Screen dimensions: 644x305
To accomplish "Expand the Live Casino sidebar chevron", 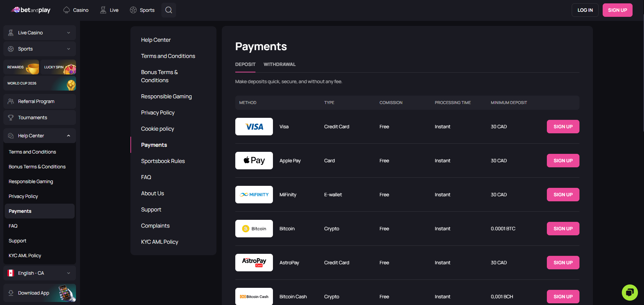I will (69, 33).
